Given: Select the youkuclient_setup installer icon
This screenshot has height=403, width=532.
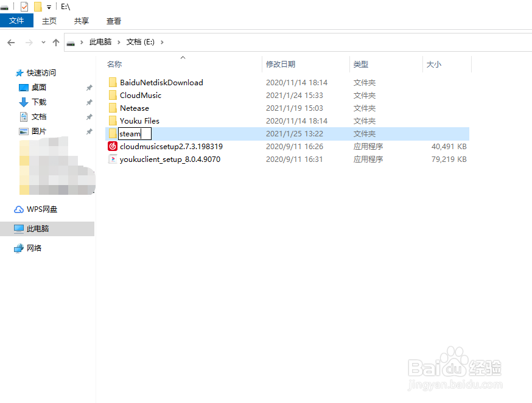Looking at the screenshot, I should pos(113,159).
